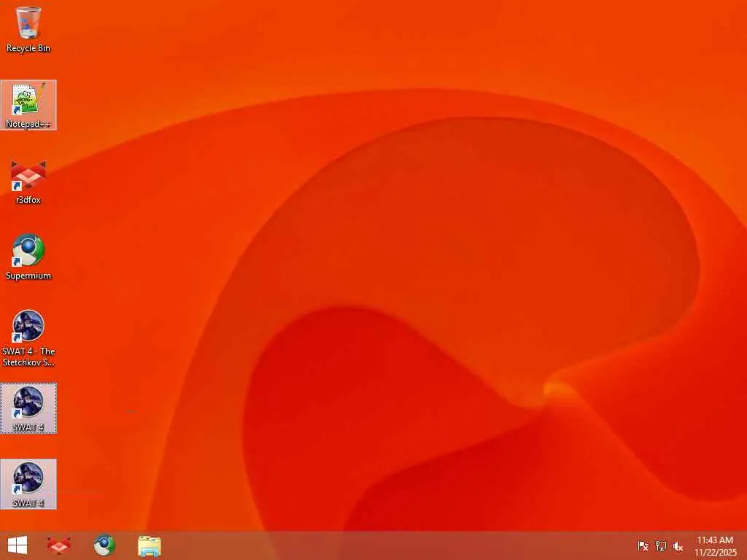The image size is (747, 560).
Task: Select the last SWAT 4 shortcut without dotted outline
Action: pyautogui.click(x=28, y=484)
